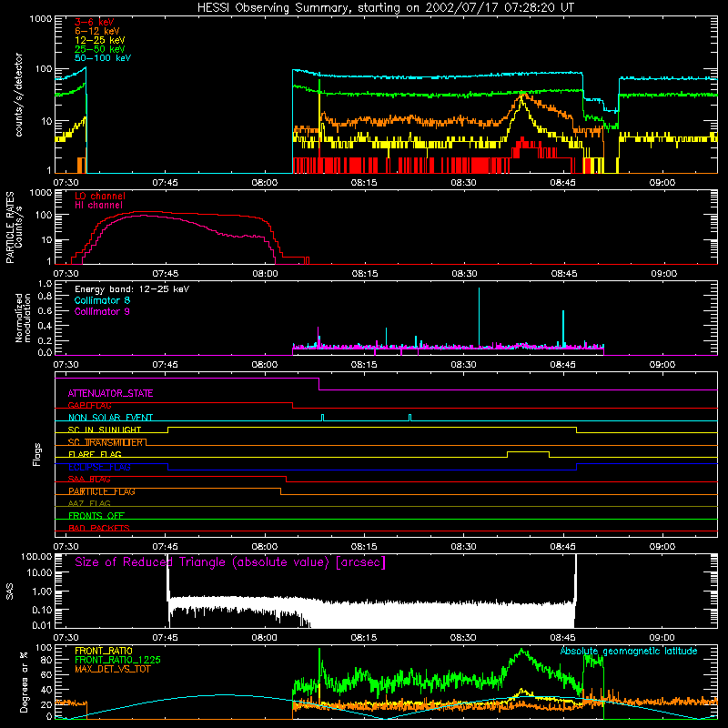This screenshot has width=728, height=728.
Task: Select the HI channel legend label
Action: pos(98,206)
